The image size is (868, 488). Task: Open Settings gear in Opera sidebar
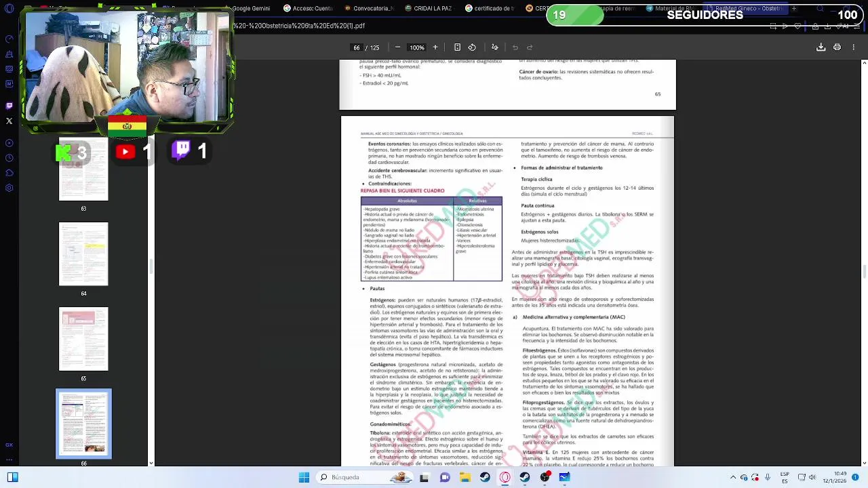[9, 188]
